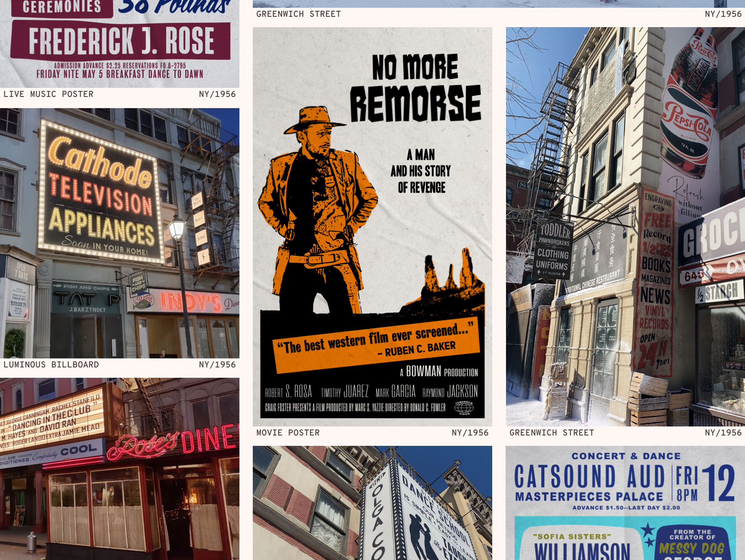Click 'NY/1956' beside Luminous Billboard caption
The image size is (745, 560).
(x=217, y=365)
